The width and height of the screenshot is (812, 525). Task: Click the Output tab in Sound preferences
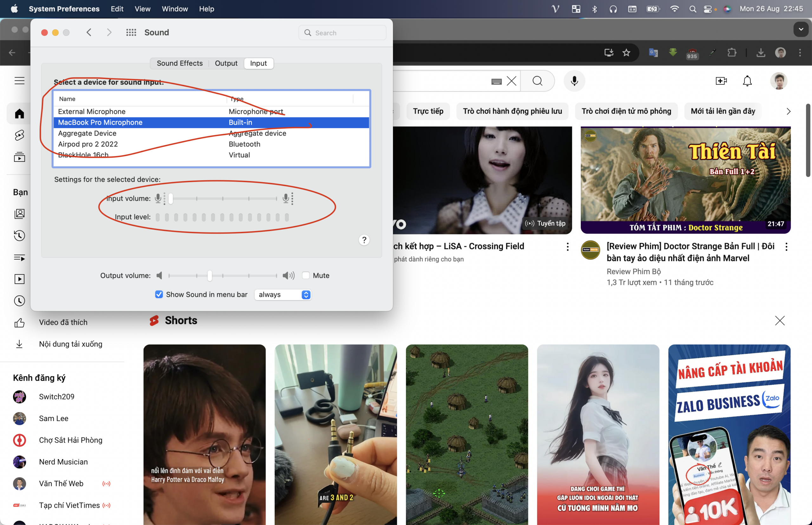(226, 63)
